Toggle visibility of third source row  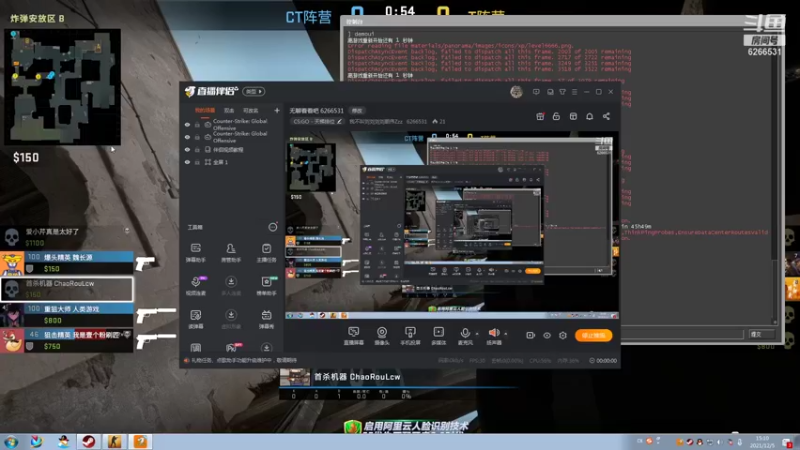tap(187, 149)
